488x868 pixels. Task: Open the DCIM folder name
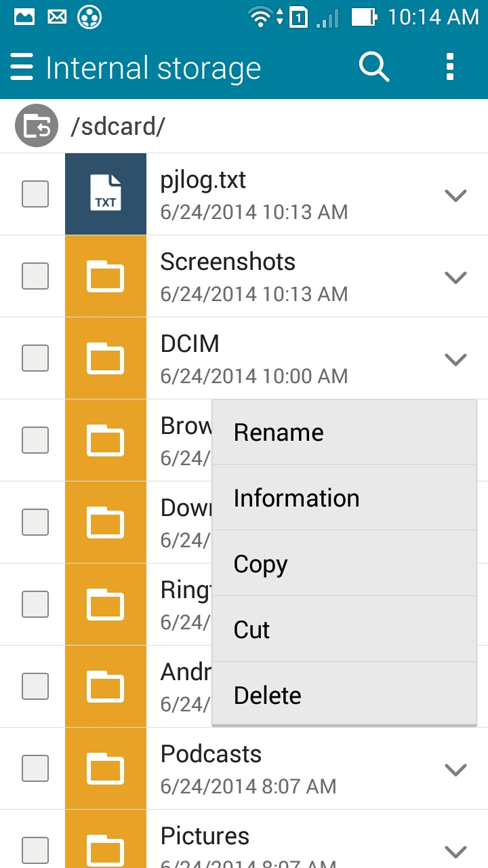190,344
